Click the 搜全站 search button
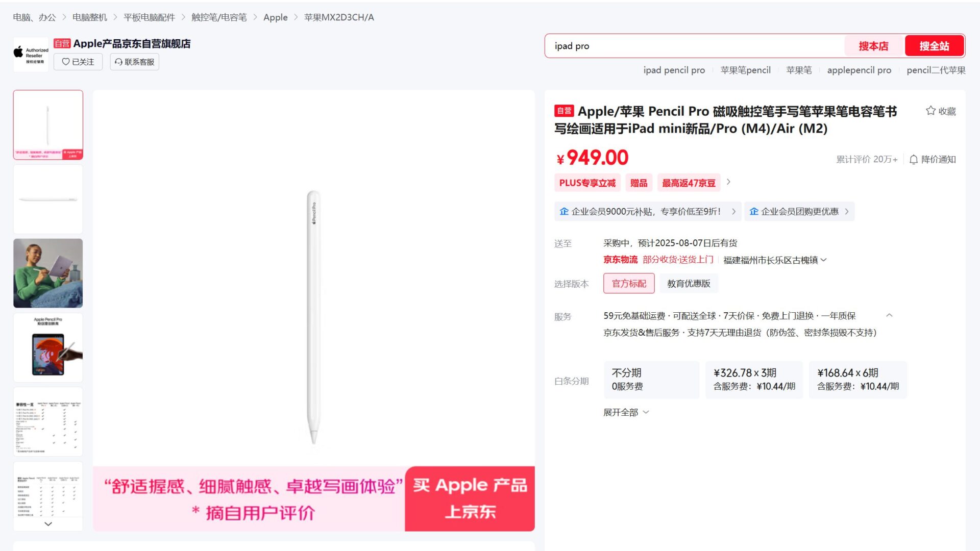Screen dimensions: 980x551 pos(934,46)
